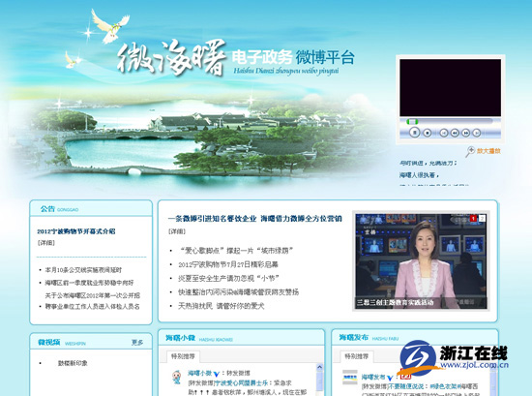Open the 特别推荐 tab under 海曙发布
Screen dimensions: 532x396
pyautogui.click(x=357, y=356)
